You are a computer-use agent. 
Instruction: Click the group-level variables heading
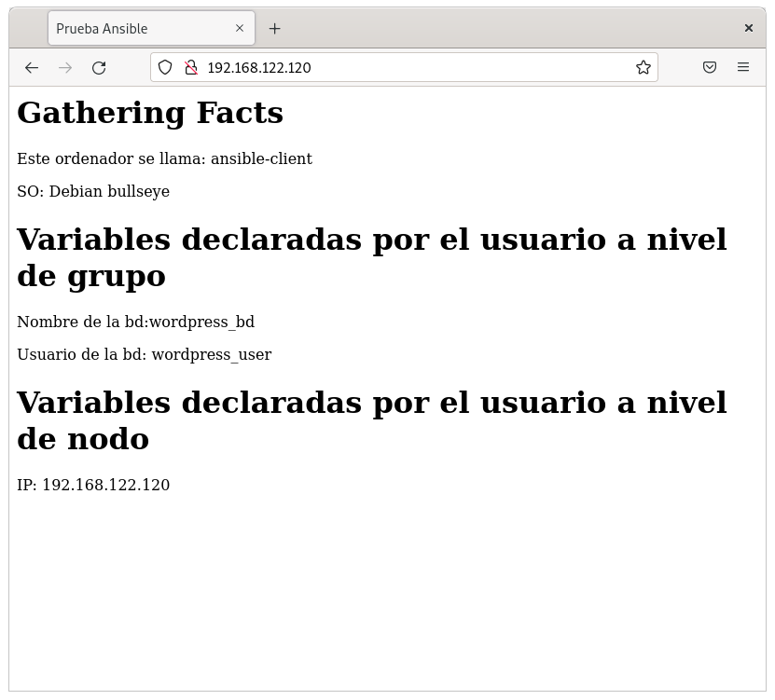(x=371, y=257)
